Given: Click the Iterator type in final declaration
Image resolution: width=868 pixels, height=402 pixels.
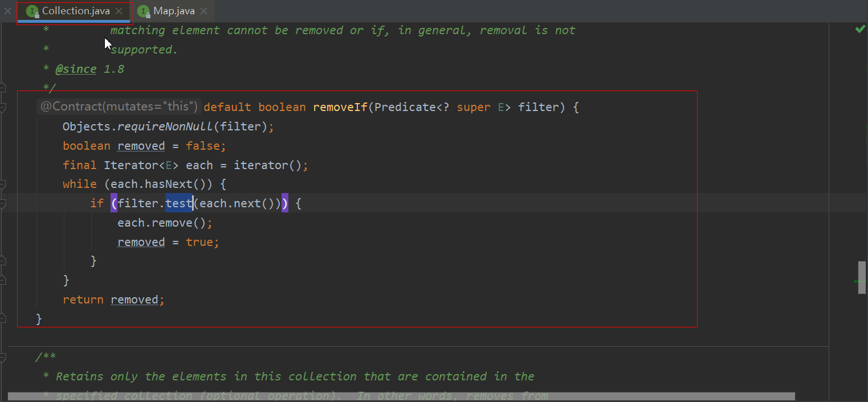Looking at the screenshot, I should point(131,165).
